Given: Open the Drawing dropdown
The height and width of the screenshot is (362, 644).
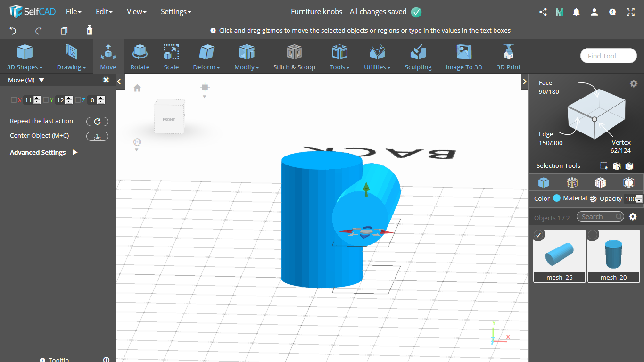Looking at the screenshot, I should point(72,57).
